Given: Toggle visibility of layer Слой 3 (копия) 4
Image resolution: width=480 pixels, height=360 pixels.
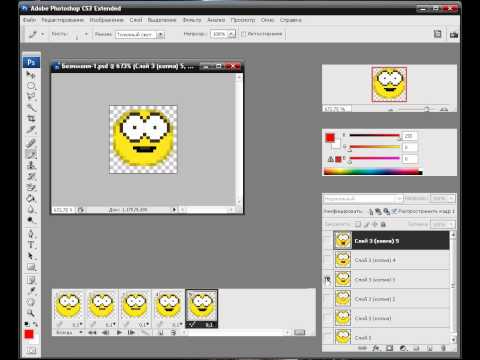Looking at the screenshot, I should click(328, 260).
